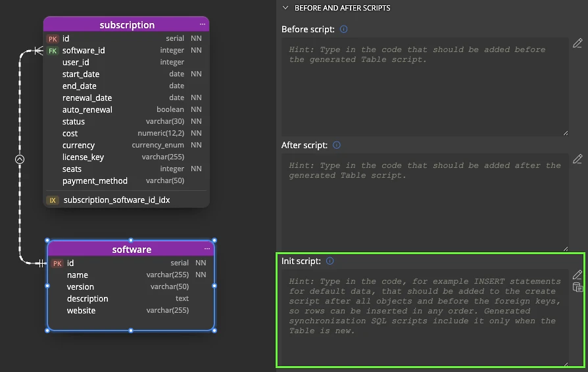
Task: Select the auto_renewal column row
Action: click(126, 109)
